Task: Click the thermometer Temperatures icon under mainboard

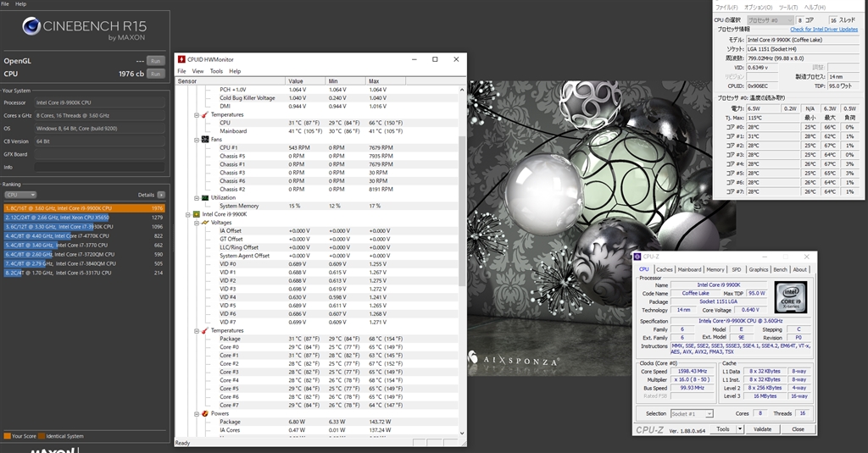Action: 204,114
